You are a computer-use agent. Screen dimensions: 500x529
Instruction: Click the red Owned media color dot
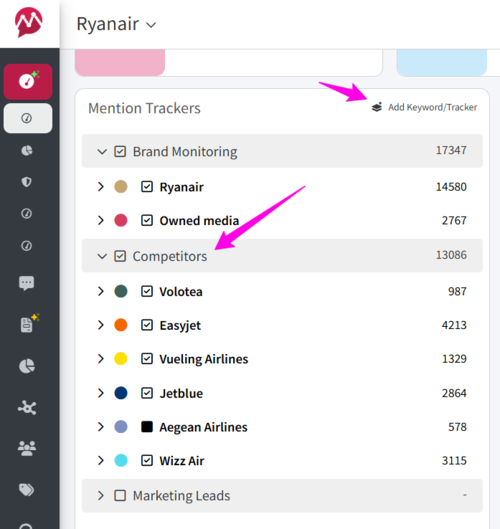pos(121,220)
